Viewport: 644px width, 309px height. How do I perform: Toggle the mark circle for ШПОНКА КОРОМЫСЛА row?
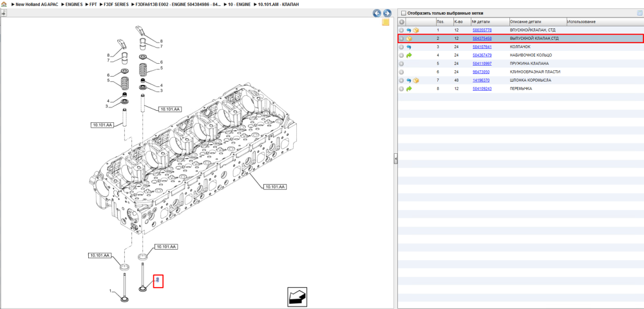(x=402, y=80)
